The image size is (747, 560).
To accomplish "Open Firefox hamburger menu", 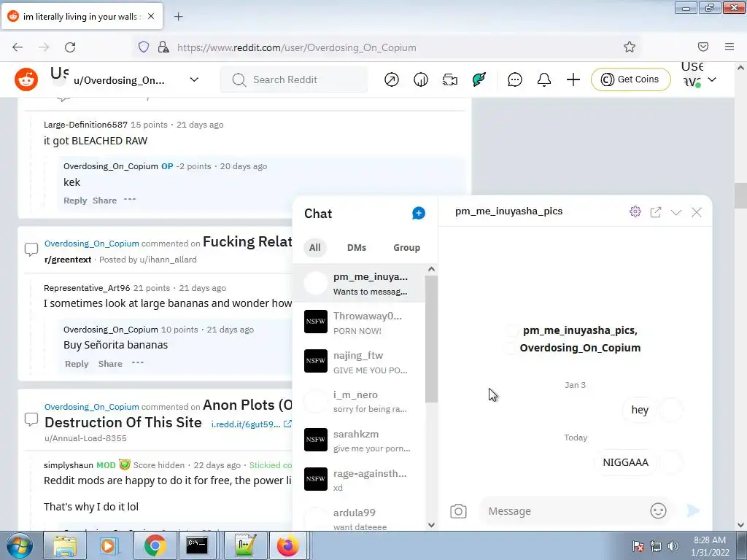I will pyautogui.click(x=729, y=47).
